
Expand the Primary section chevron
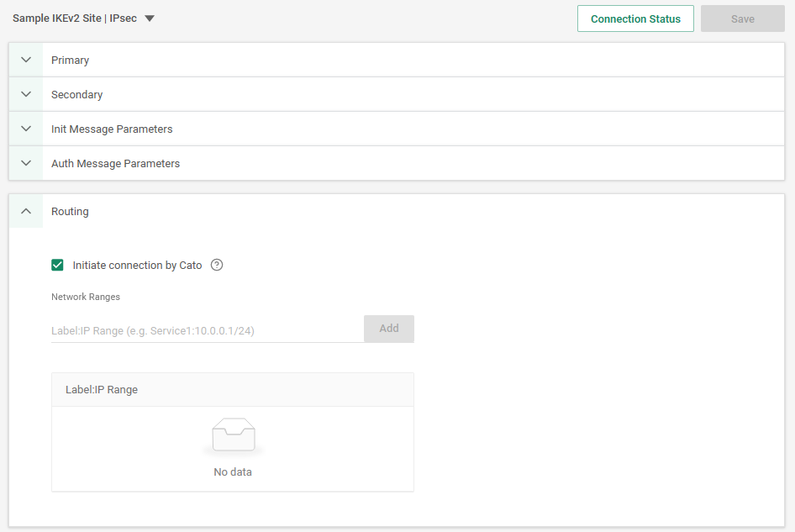pyautogui.click(x=26, y=61)
